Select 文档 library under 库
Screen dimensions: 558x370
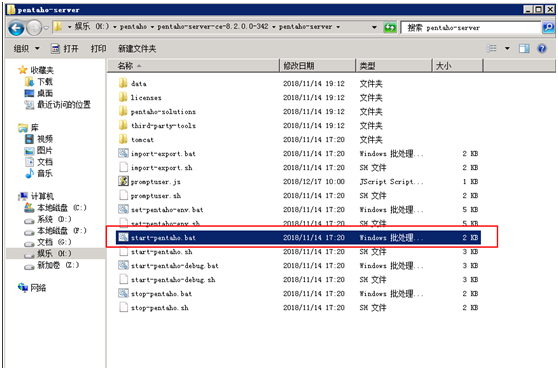click(x=38, y=162)
